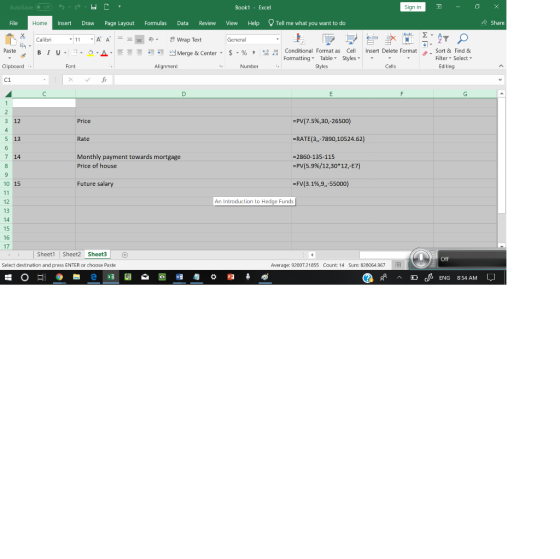Switch to Sheet2 tab
The width and height of the screenshot is (560, 559).
tap(72, 254)
